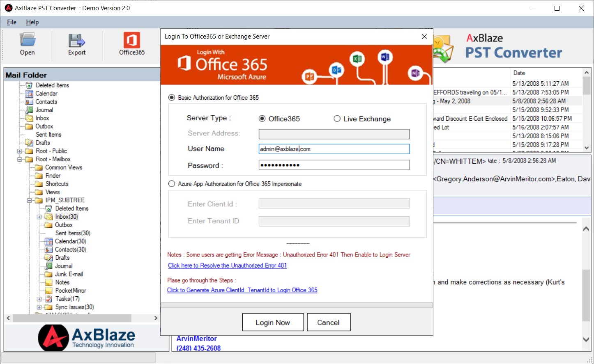The width and height of the screenshot is (594, 364).
Task: Click the message list scroll up arrow
Action: pos(586,73)
